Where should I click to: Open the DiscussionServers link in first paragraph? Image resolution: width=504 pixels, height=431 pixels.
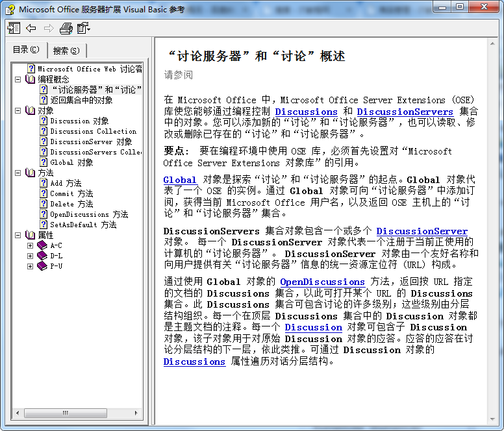405,112
